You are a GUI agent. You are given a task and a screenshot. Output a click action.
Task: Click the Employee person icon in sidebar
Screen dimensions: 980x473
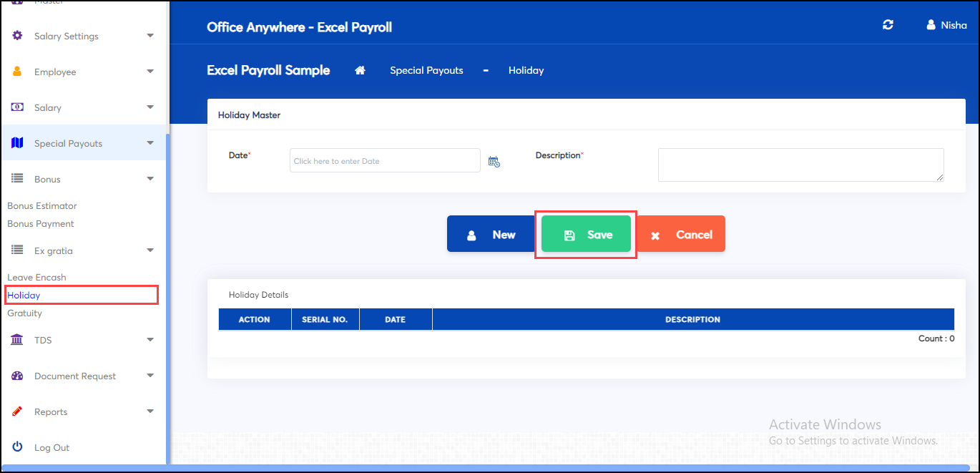click(18, 72)
